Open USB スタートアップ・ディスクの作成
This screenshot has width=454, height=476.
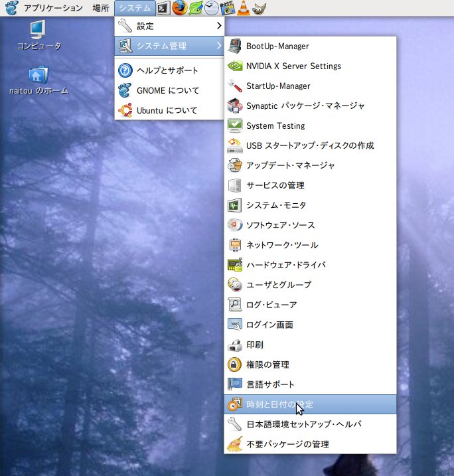(x=310, y=145)
